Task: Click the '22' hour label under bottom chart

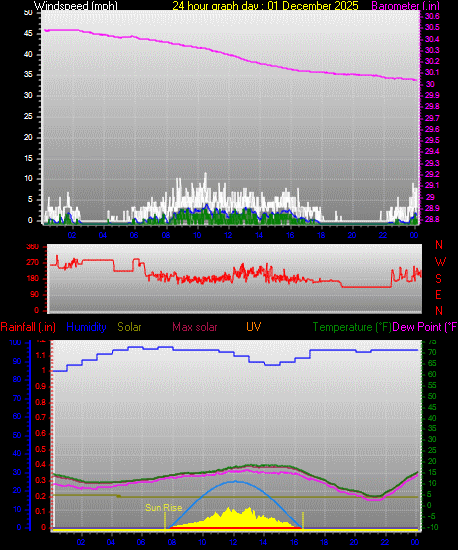Action: click(385, 542)
